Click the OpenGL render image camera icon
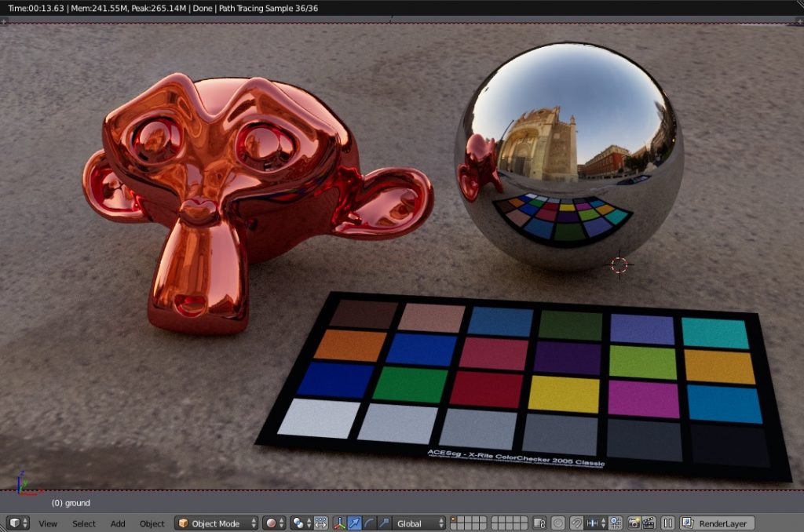 (634, 523)
